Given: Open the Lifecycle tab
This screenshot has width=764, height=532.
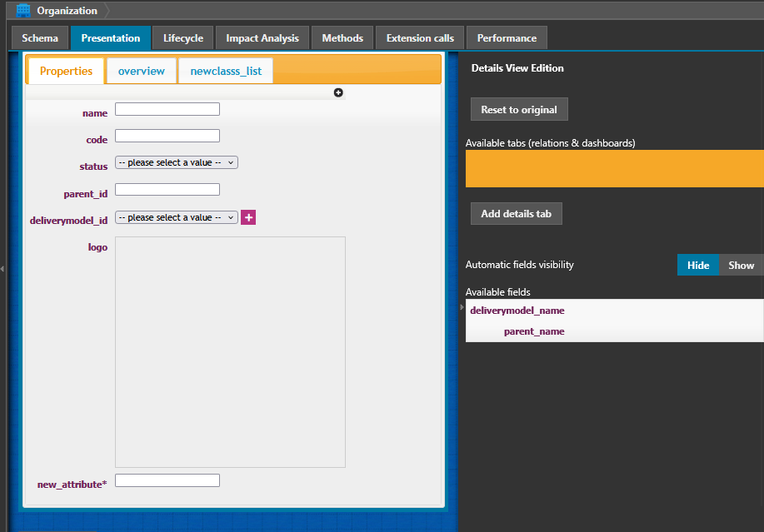Looking at the screenshot, I should point(183,38).
